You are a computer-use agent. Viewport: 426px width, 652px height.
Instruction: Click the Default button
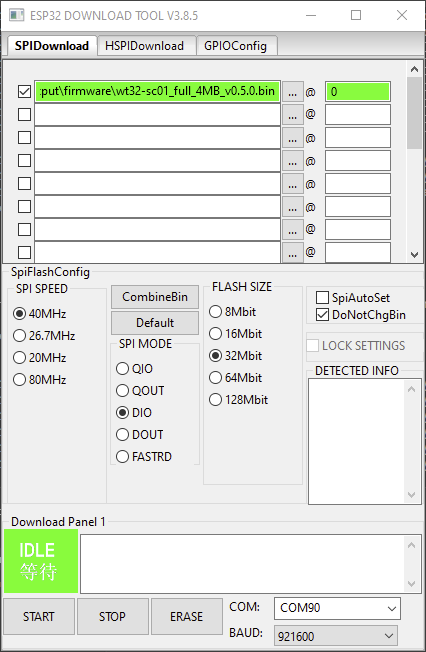click(155, 323)
